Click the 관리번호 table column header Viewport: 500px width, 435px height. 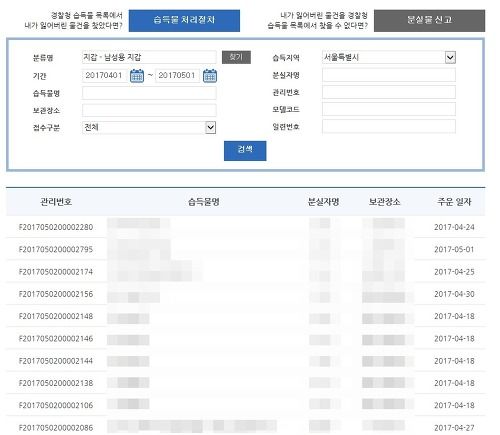click(x=56, y=202)
